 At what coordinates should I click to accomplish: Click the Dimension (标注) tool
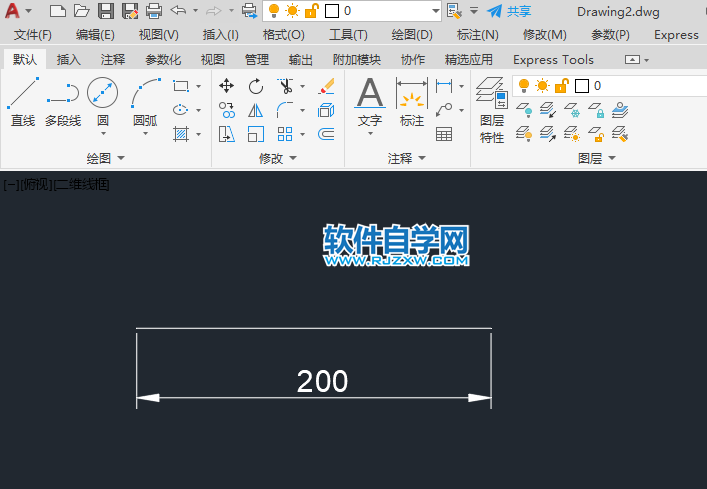point(412,101)
